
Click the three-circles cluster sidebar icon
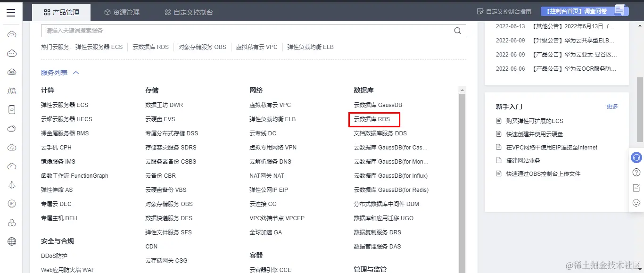pyautogui.click(x=12, y=223)
